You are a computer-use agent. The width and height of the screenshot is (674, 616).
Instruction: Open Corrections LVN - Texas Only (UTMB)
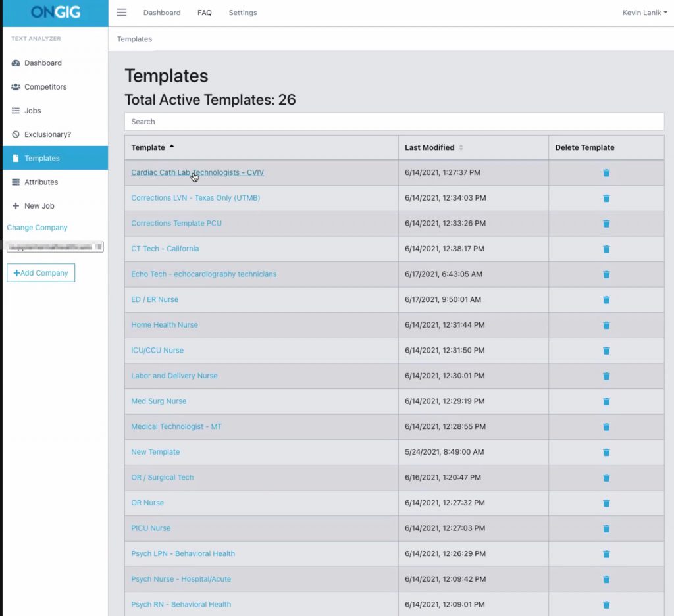click(x=195, y=197)
